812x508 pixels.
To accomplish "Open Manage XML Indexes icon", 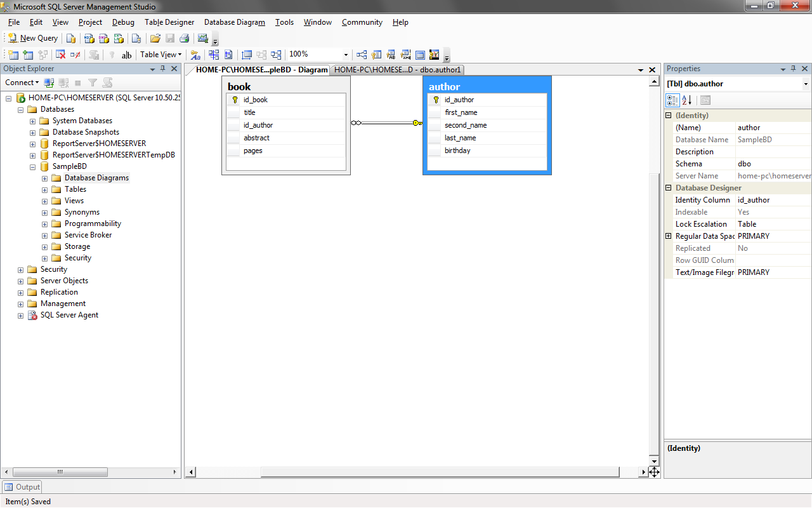I will [405, 55].
